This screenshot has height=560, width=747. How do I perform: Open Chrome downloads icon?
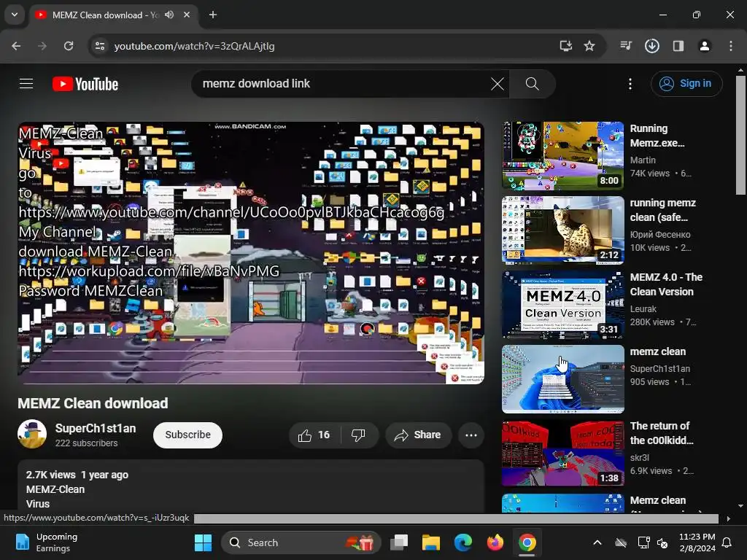pyautogui.click(x=651, y=46)
